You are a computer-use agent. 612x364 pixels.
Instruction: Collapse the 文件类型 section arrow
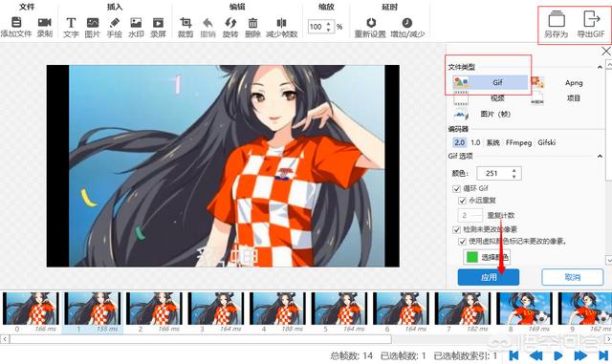click(600, 67)
